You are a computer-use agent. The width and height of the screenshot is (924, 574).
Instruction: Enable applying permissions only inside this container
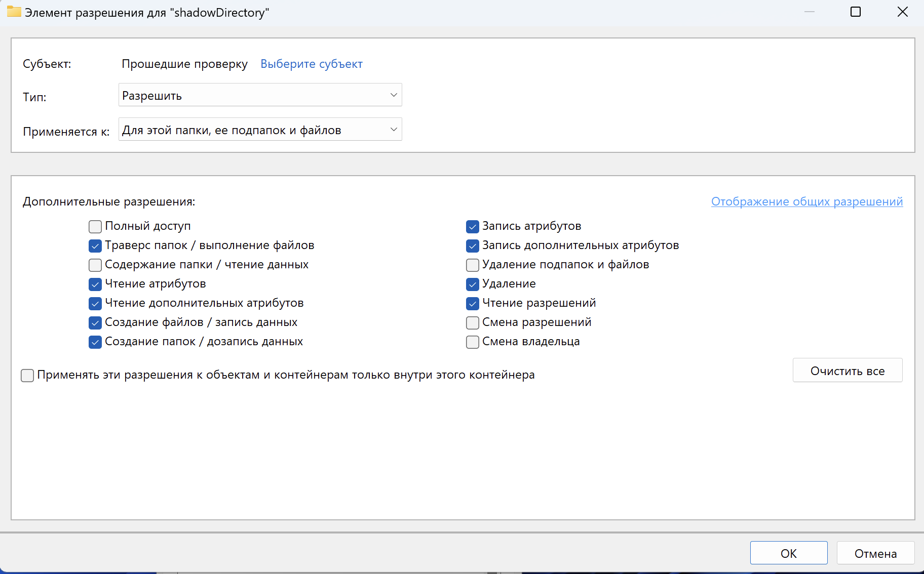point(27,375)
